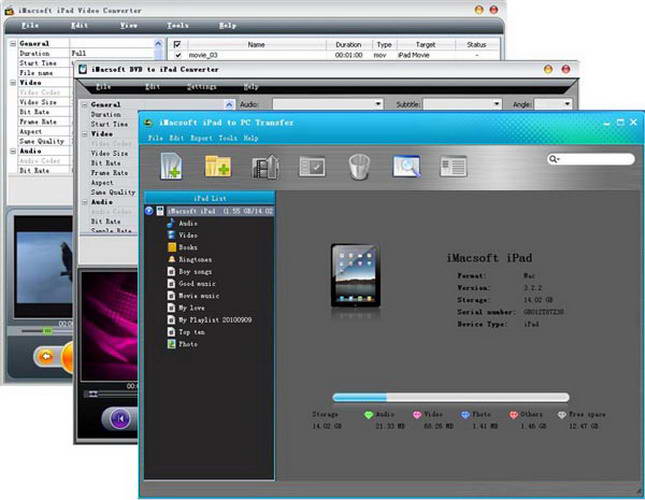Select the iMacsoft iPad device row
Screen dimensions: 645x500
pyautogui.click(x=209, y=211)
